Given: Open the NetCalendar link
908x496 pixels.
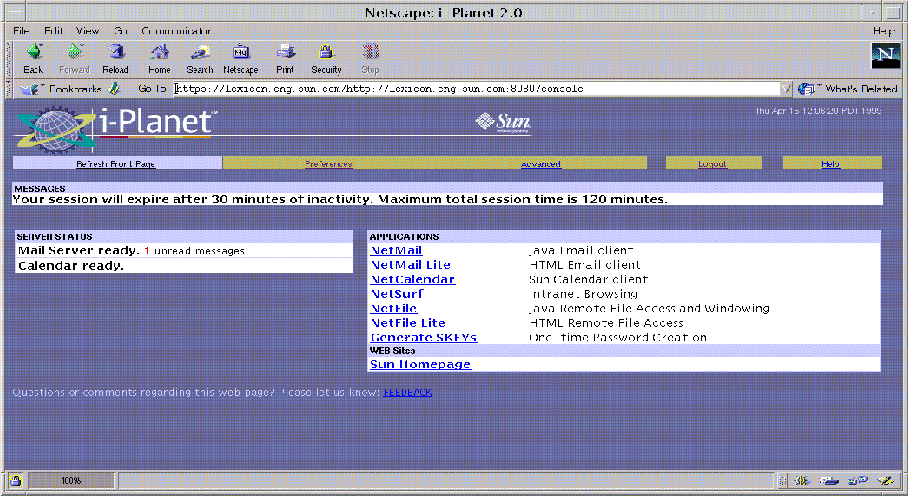Looking at the screenshot, I should [x=413, y=280].
